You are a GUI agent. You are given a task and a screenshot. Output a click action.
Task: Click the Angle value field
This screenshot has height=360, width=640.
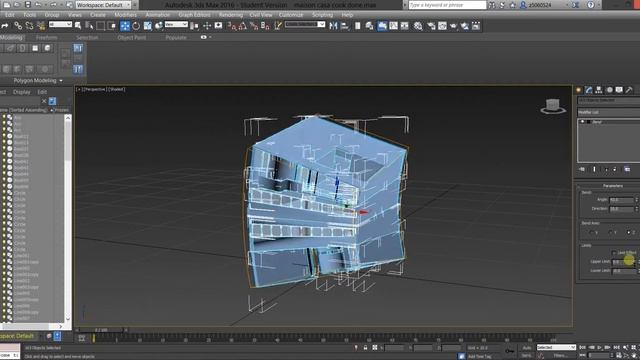621,200
